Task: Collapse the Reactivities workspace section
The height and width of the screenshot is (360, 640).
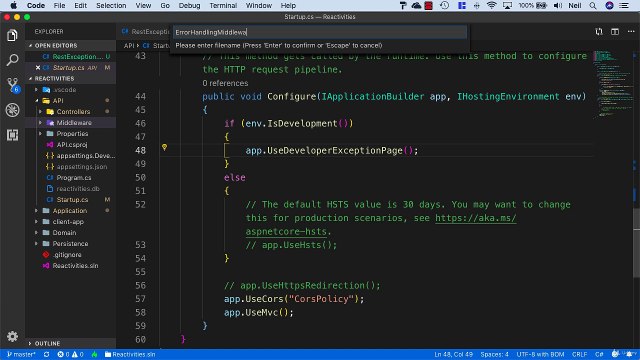Action: click(x=70, y=78)
